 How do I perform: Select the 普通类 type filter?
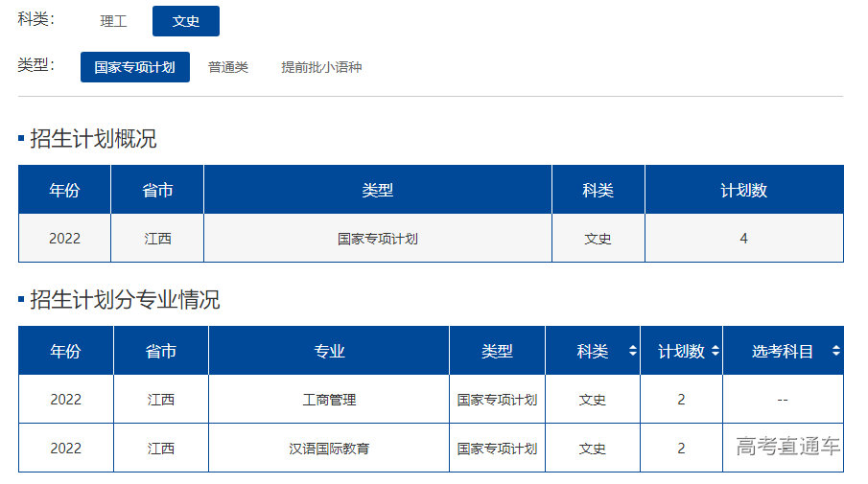click(x=228, y=67)
